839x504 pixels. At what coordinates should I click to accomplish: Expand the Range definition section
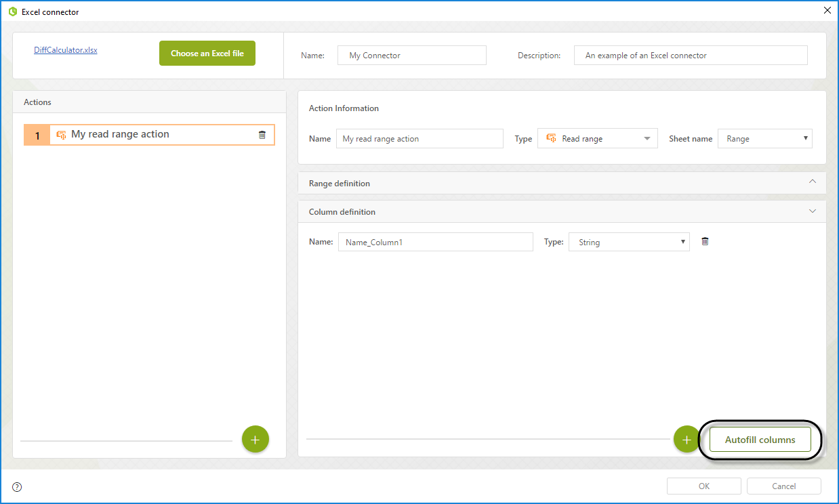[813, 182]
